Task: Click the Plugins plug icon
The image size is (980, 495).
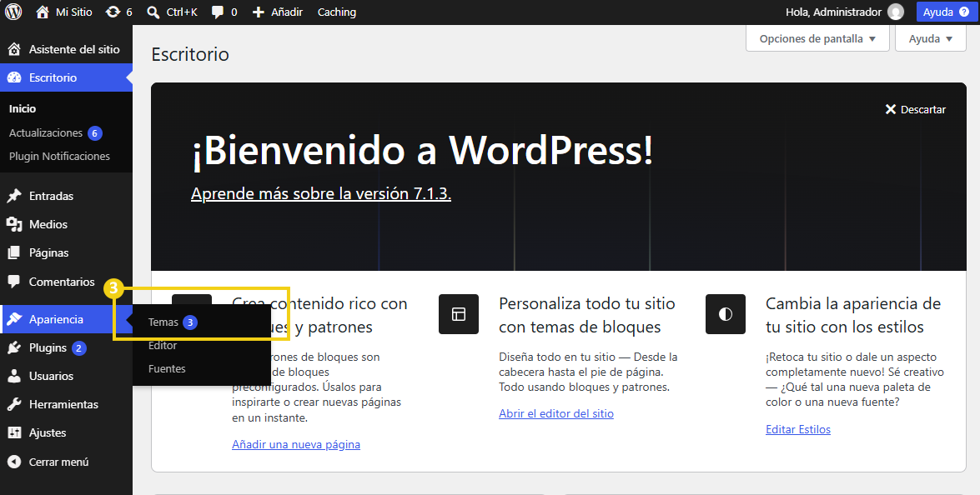Action: coord(13,347)
